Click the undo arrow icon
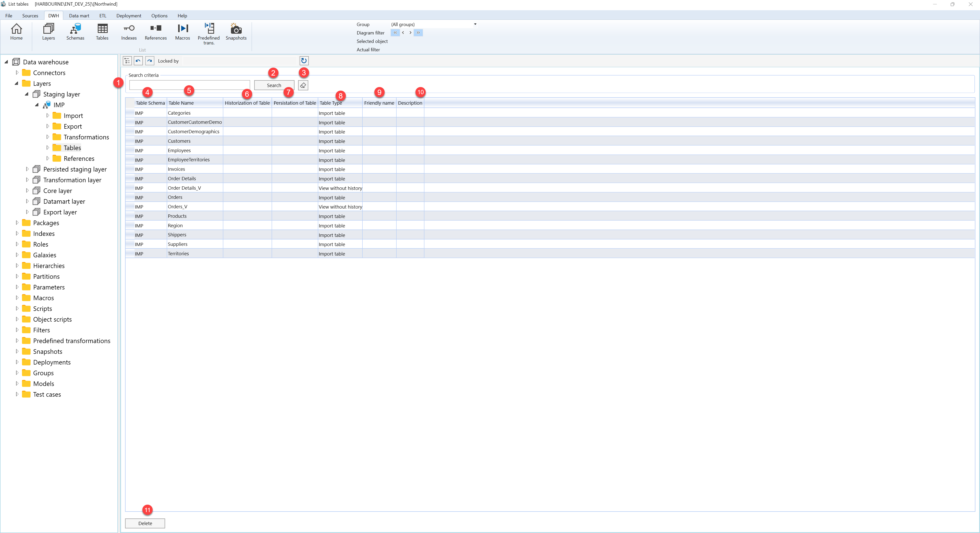Image resolution: width=980 pixels, height=533 pixels. pyautogui.click(x=138, y=61)
